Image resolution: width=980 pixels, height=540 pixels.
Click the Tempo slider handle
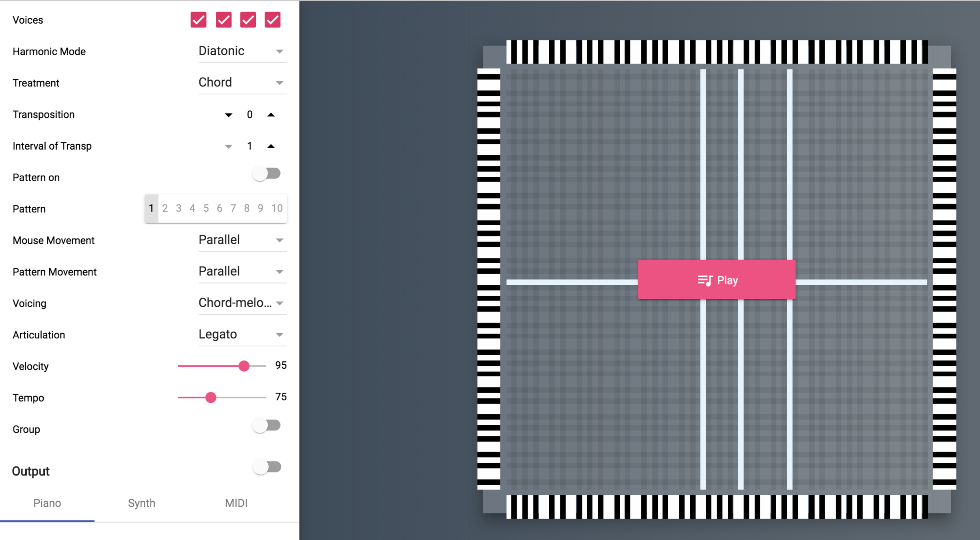[x=211, y=398]
